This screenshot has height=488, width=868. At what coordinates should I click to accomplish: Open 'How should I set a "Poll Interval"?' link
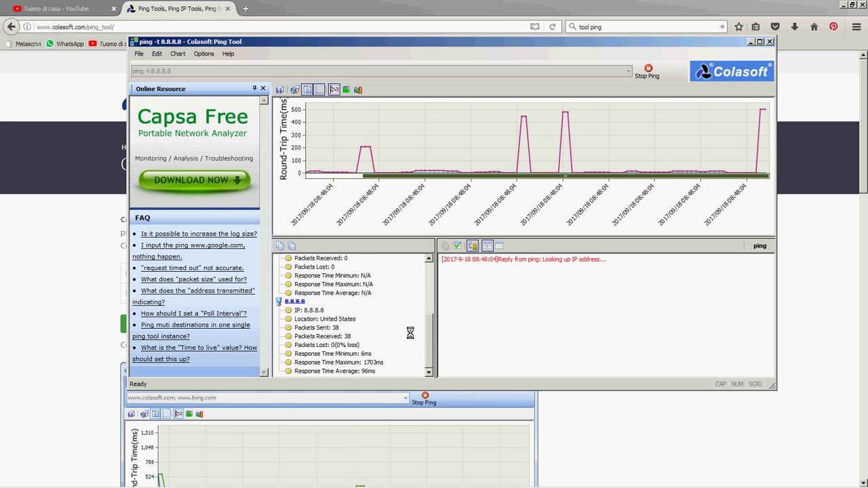[x=194, y=313]
